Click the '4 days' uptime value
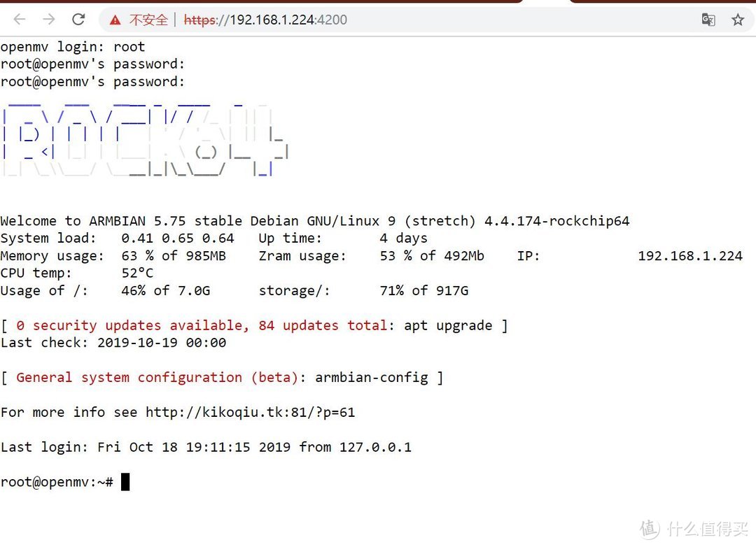Viewport: 756px width, 547px height. click(404, 238)
